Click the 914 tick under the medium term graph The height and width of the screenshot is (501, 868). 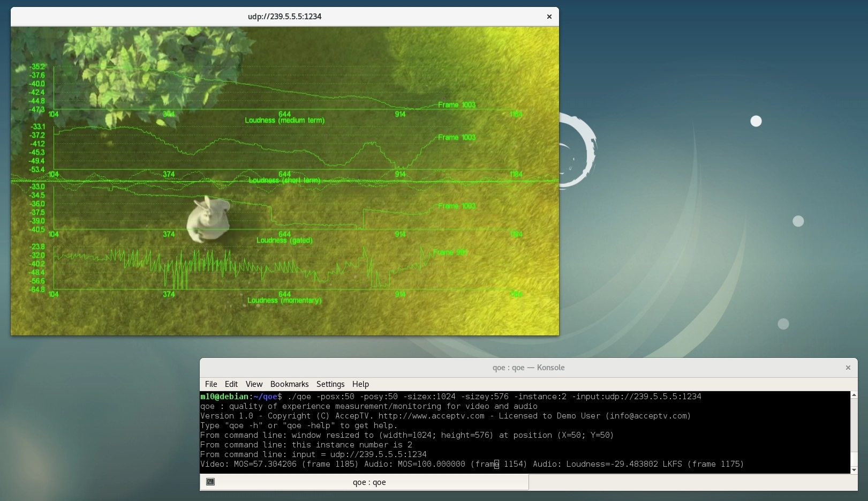pos(400,114)
